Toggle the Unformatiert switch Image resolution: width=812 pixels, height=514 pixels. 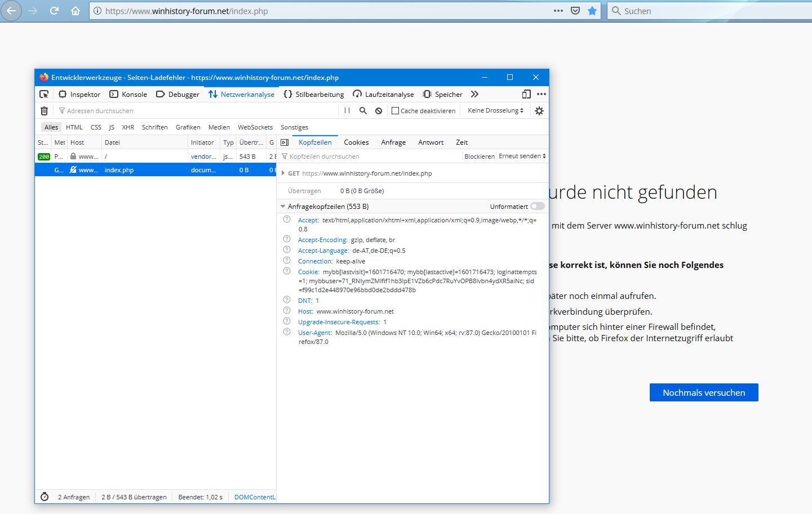(x=538, y=207)
